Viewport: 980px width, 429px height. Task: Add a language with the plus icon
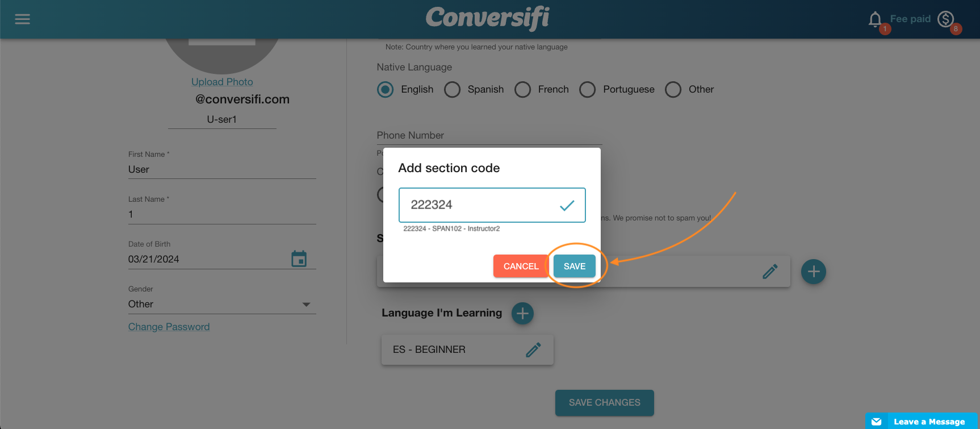coord(522,313)
